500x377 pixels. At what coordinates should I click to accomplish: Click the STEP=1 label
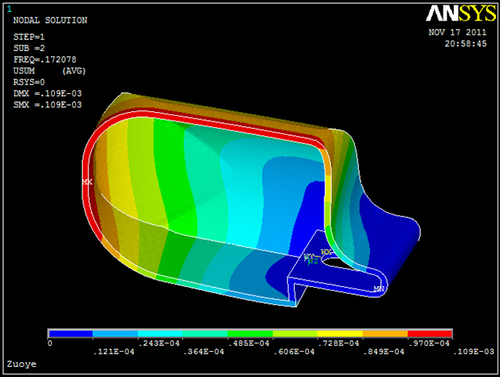[29, 37]
